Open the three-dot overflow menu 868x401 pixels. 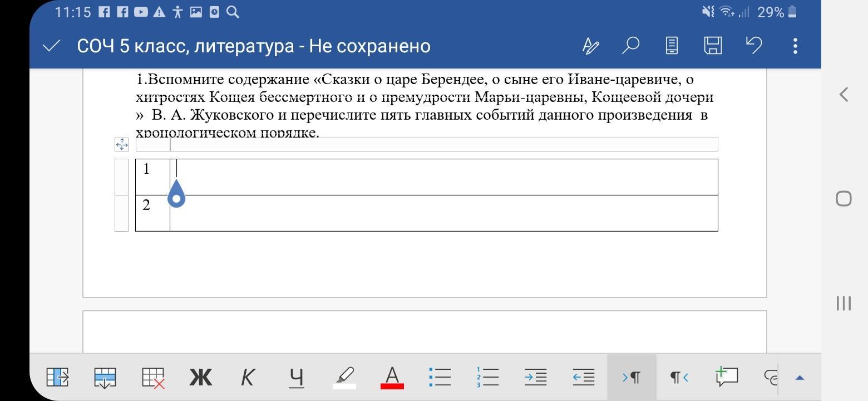point(795,46)
